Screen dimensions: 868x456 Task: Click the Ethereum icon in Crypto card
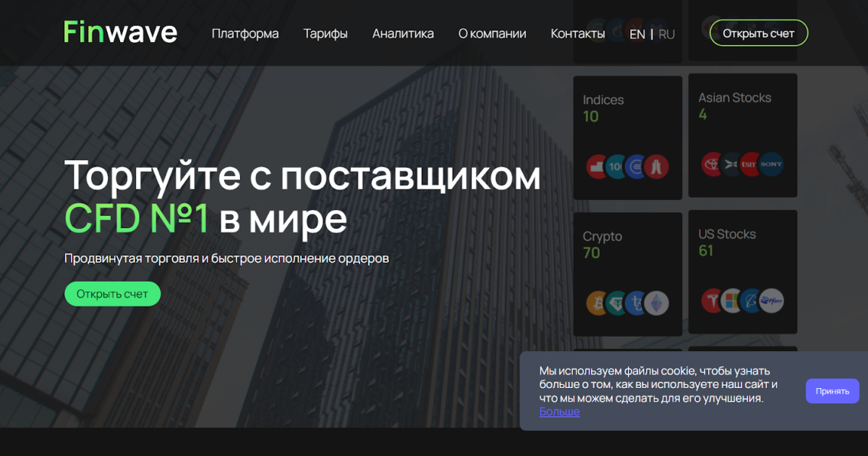tap(657, 303)
